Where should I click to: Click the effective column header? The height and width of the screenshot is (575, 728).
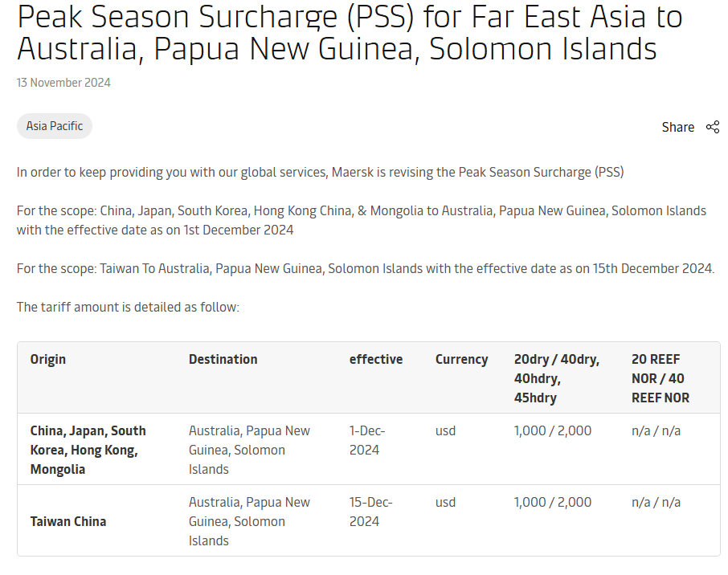376,359
